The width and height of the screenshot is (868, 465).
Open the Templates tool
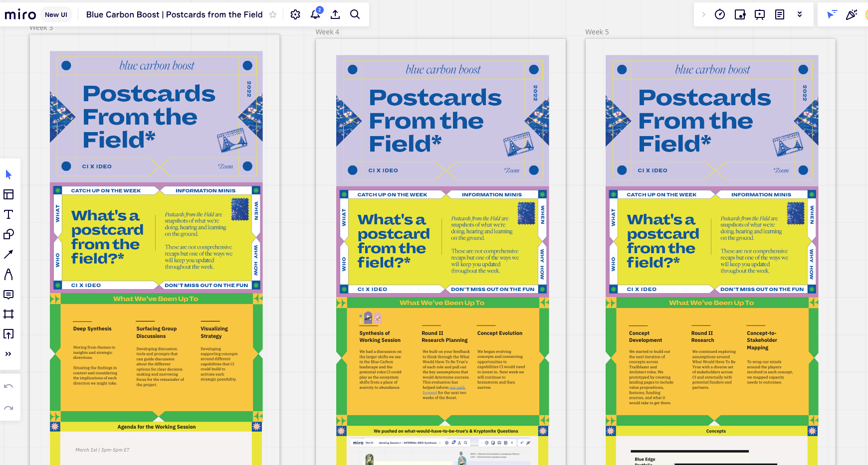pyautogui.click(x=8, y=194)
